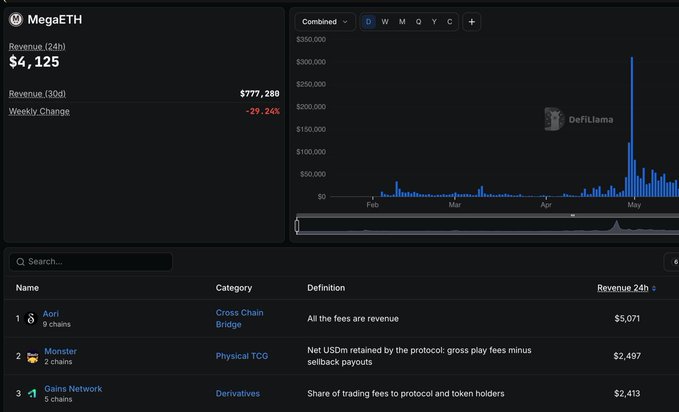
Task: Click the Feb axis label on chart
Action: click(x=372, y=205)
